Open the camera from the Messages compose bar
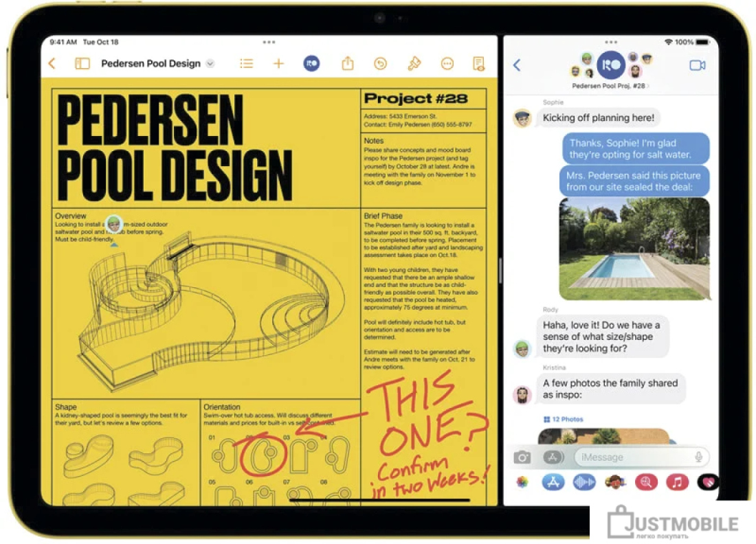This screenshot has height=544, width=756. pos(522,457)
